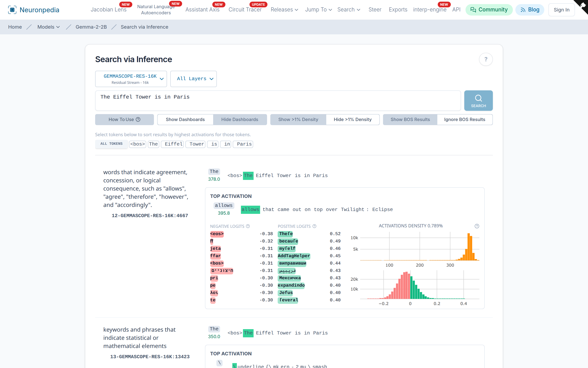This screenshot has width=588, height=368.
Task: Go to Home breadcrumb
Action: (15, 27)
